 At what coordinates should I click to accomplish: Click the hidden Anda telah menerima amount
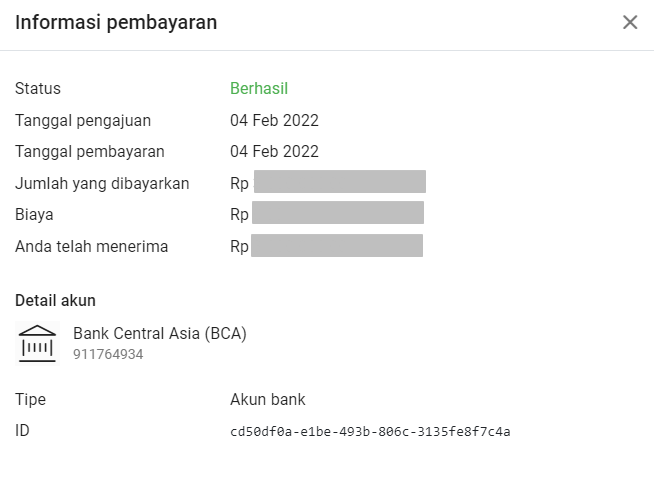[x=337, y=245]
